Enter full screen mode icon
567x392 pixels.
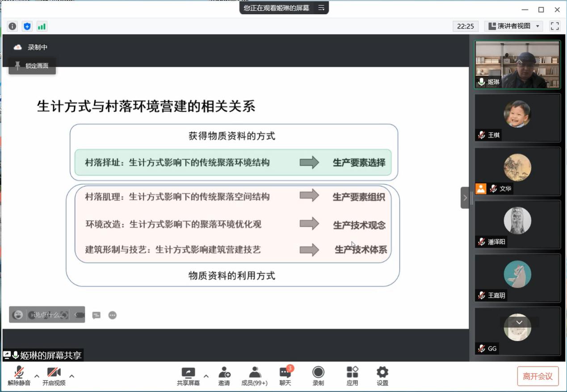point(554,26)
